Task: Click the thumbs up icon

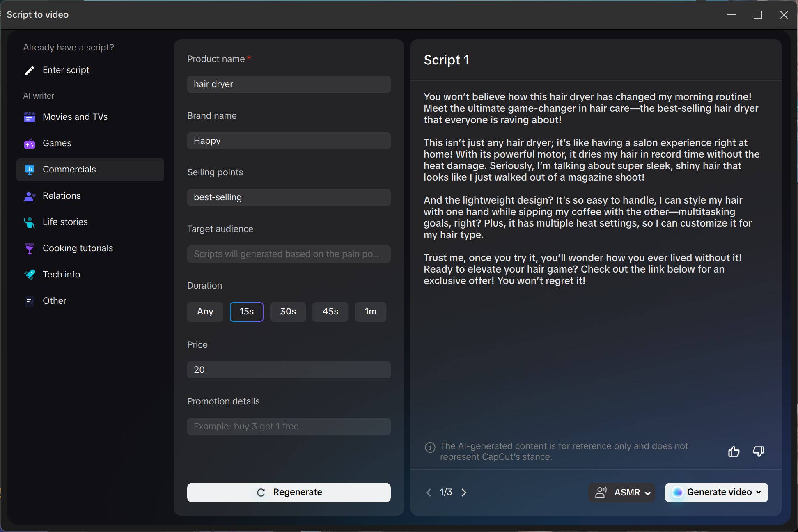Action: coord(734,452)
